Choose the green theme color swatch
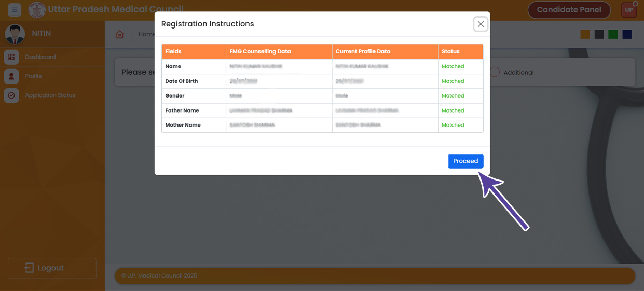 point(613,34)
